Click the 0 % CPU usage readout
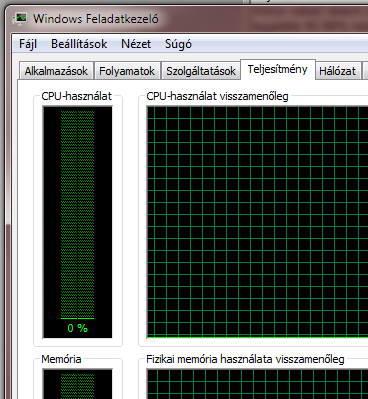368x399 pixels. [77, 328]
